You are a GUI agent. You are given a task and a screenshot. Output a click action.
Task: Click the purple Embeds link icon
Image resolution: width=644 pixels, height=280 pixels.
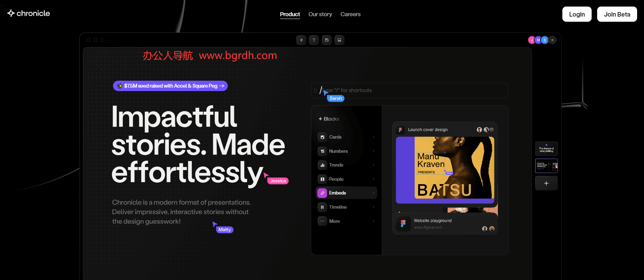pyautogui.click(x=323, y=193)
